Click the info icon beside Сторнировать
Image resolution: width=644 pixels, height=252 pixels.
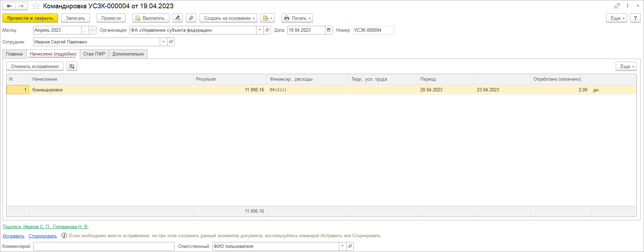coord(64,236)
